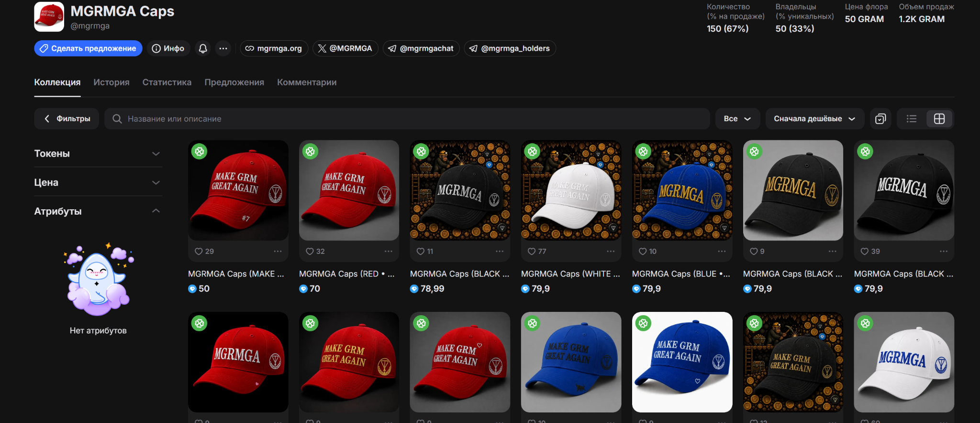
Task: Click the Название или описание search field
Action: pyautogui.click(x=407, y=119)
